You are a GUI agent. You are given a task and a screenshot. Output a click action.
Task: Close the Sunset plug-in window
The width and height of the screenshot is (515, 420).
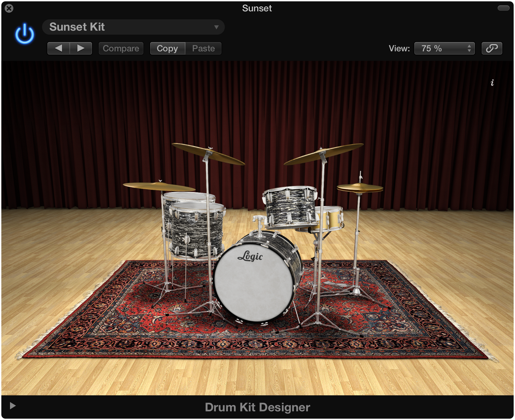coord(9,8)
